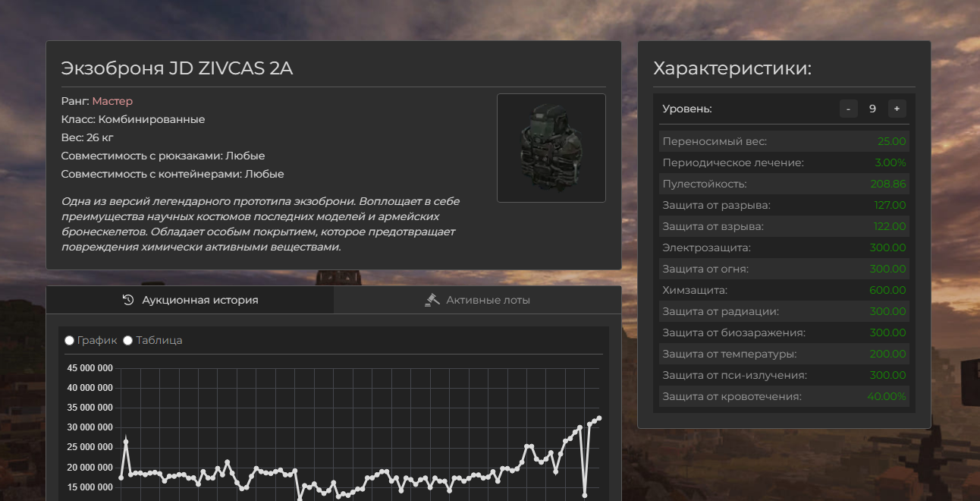Click the 300.00 value for Электрозащита
Image resolution: width=980 pixels, height=501 pixels.
[888, 247]
